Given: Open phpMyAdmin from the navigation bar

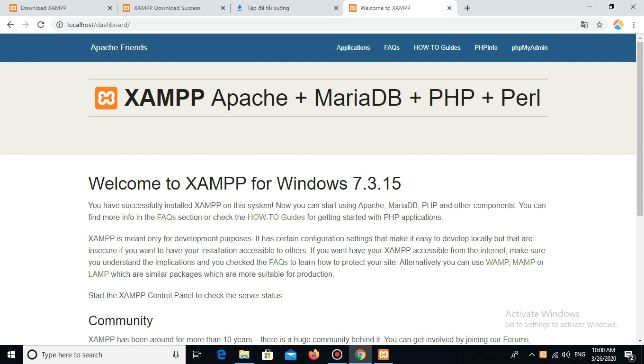Looking at the screenshot, I should (x=529, y=47).
